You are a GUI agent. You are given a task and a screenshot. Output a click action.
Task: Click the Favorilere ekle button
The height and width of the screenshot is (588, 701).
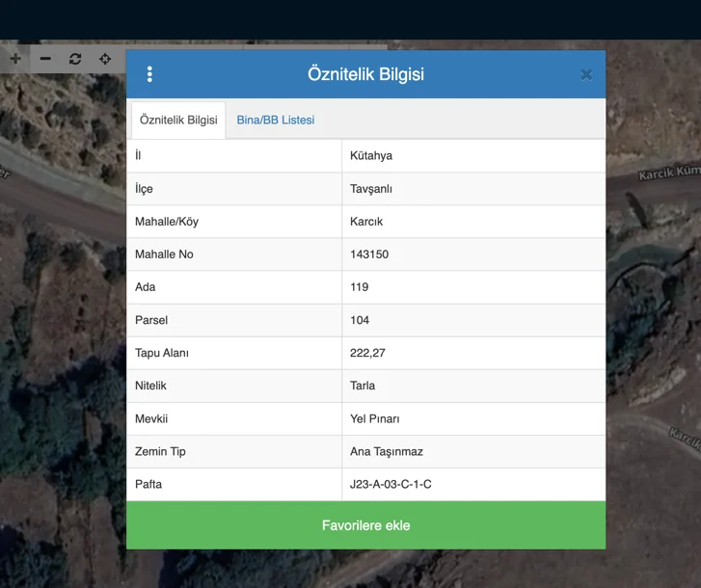click(365, 525)
